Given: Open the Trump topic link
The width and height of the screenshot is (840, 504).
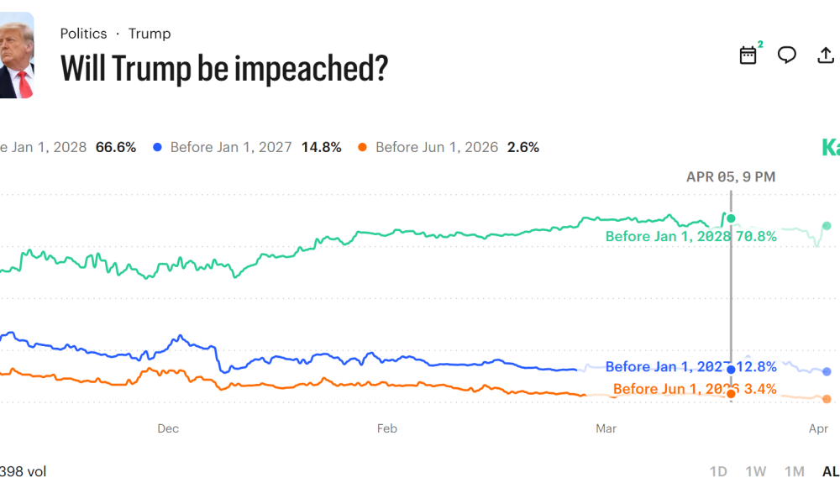Looking at the screenshot, I should [x=150, y=34].
